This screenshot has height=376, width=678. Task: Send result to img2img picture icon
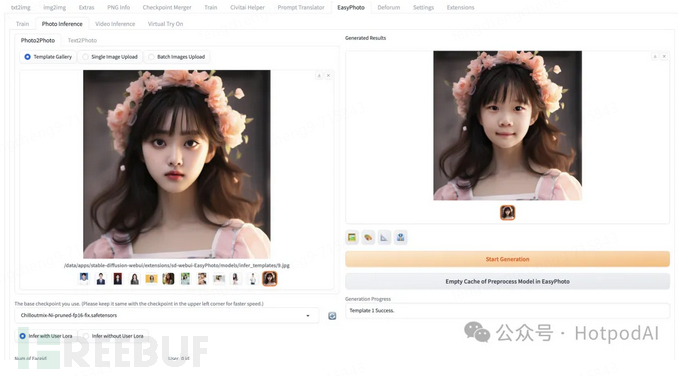click(x=352, y=237)
